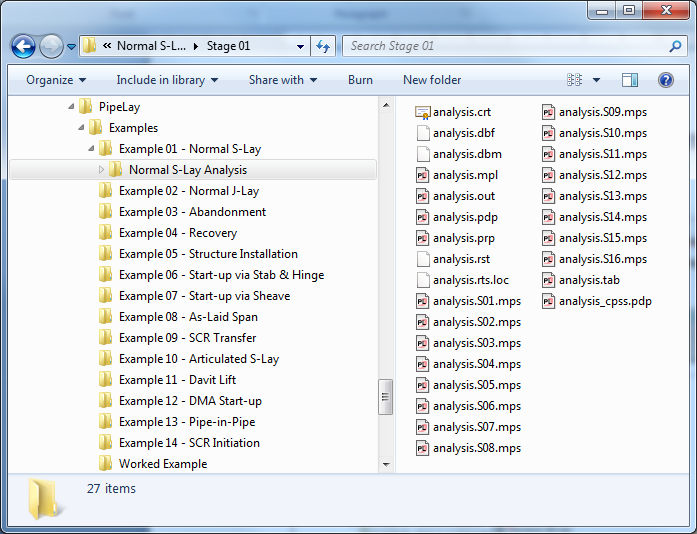Select the analysis.crt certificate file icon
The width and height of the screenshot is (697, 534).
pos(422,112)
